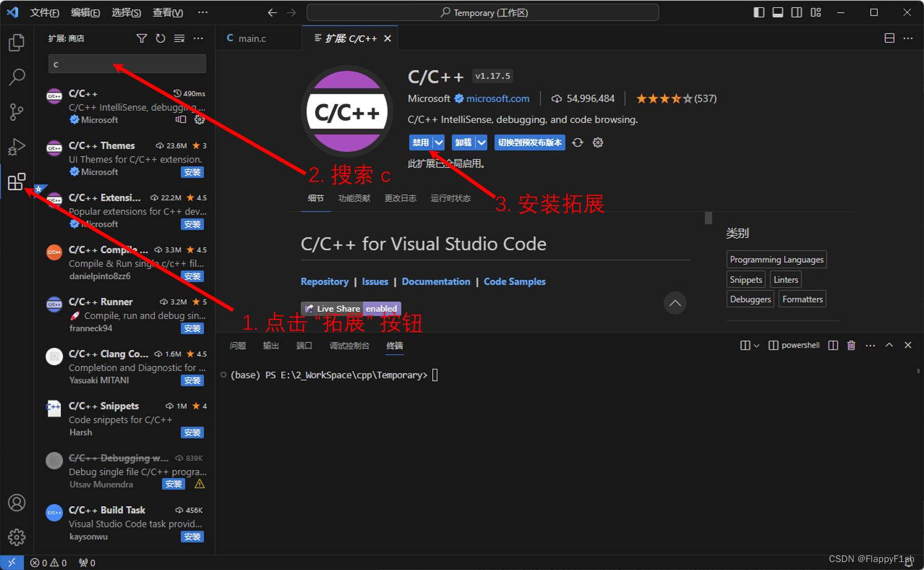Click the extension details scrollbar thumb
924x570 pixels.
[709, 218]
